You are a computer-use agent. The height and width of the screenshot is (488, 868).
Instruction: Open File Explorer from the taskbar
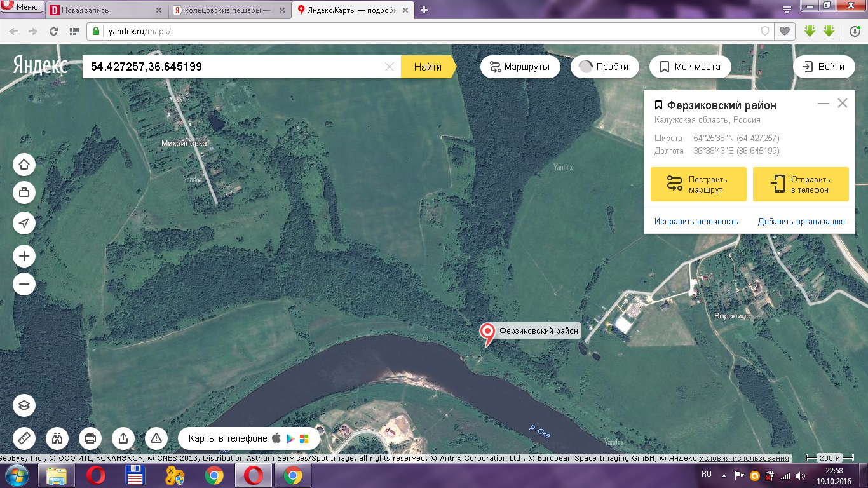click(x=57, y=475)
